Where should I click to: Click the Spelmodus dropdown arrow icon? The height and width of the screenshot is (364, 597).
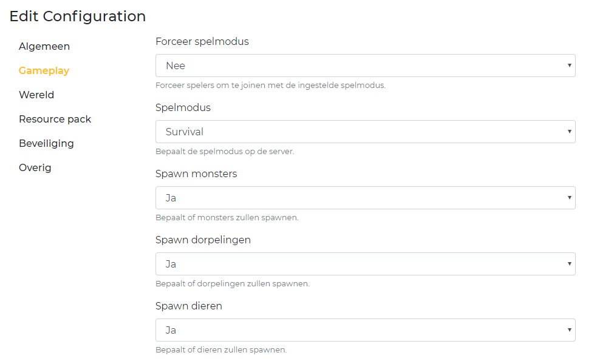(569, 132)
